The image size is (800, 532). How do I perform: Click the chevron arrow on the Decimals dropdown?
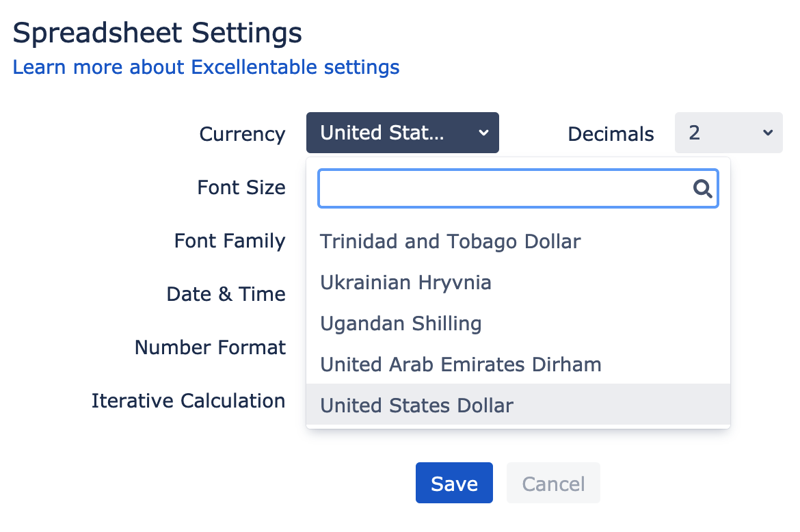(768, 133)
